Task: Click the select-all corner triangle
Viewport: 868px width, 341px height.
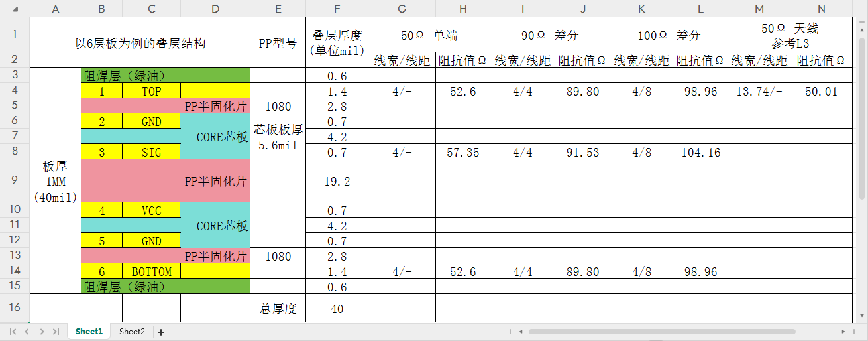Action: pos(15,9)
